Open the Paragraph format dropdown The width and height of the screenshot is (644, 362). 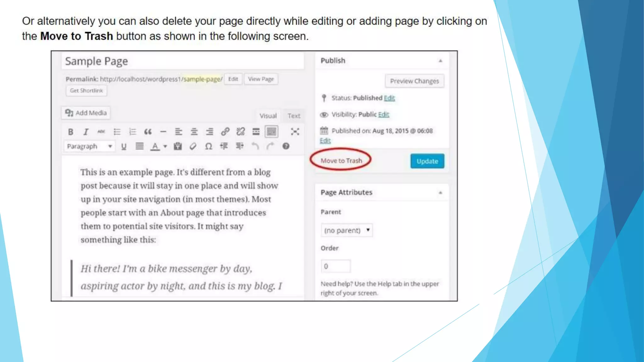pyautogui.click(x=90, y=146)
